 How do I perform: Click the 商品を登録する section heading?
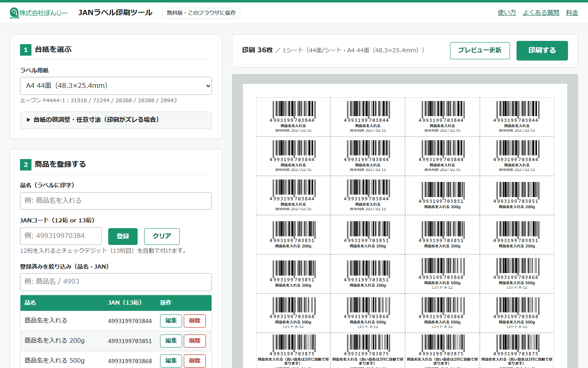click(60, 164)
